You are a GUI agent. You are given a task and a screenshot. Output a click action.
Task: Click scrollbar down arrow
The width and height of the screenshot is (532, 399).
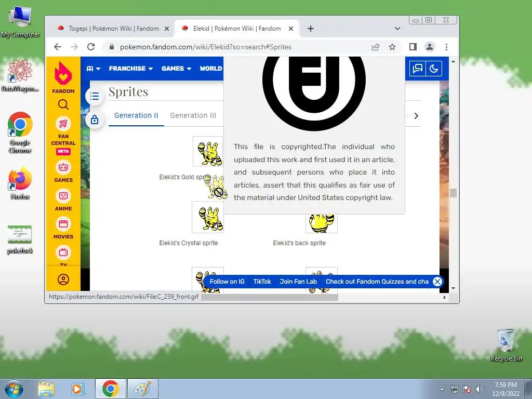coord(453,288)
